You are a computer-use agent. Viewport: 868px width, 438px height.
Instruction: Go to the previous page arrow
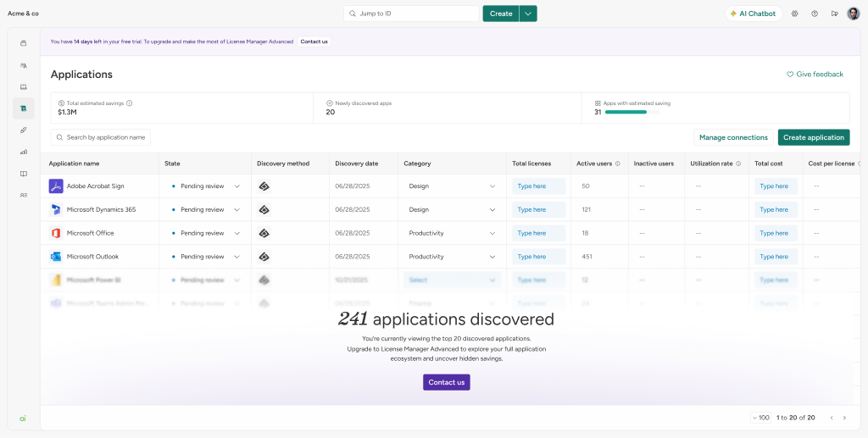(x=832, y=419)
